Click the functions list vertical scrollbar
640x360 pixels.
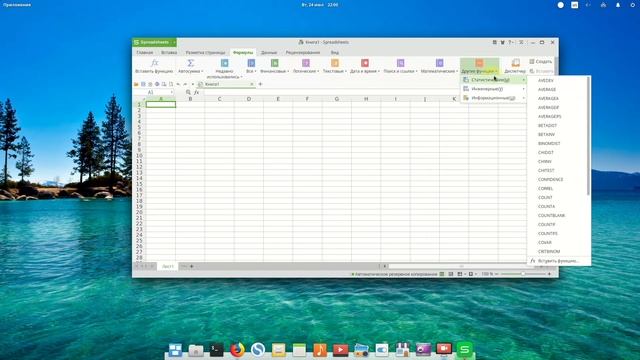pos(588,136)
